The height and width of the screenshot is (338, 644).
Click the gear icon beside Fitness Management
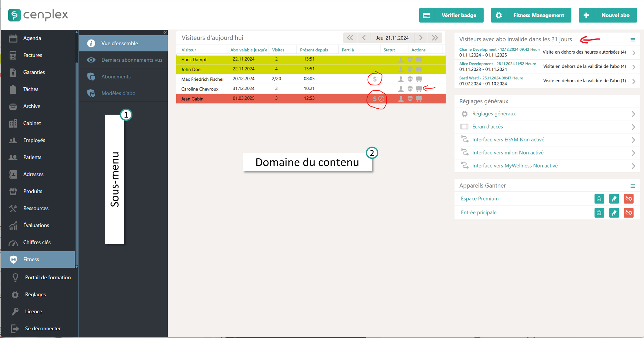coord(499,15)
